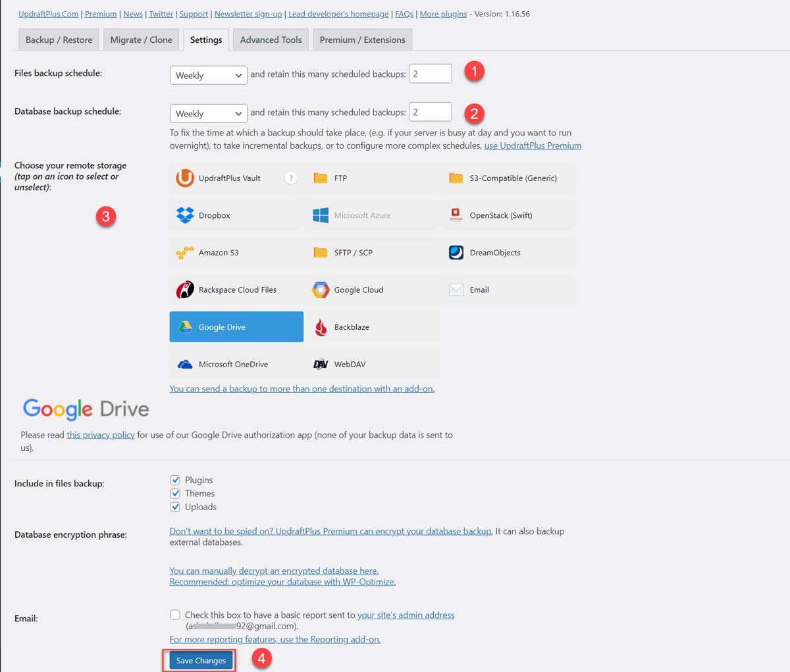
Task: Follow the WP-Optimize recommendation link
Action: coord(282,582)
